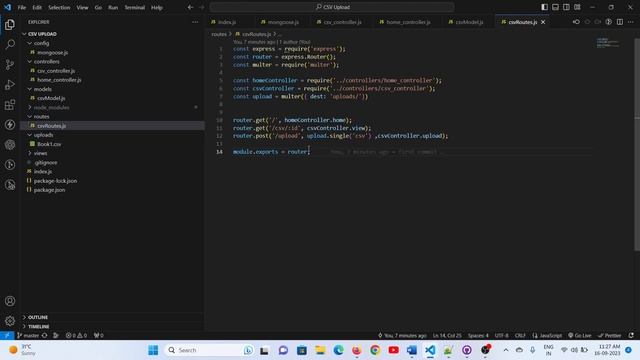Click CRLF end of line selector

tap(520, 336)
